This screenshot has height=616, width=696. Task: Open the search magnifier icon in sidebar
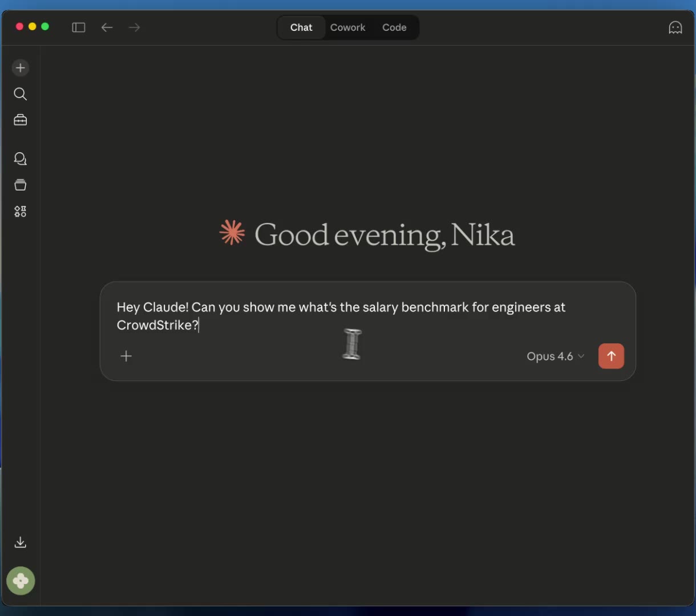21,94
